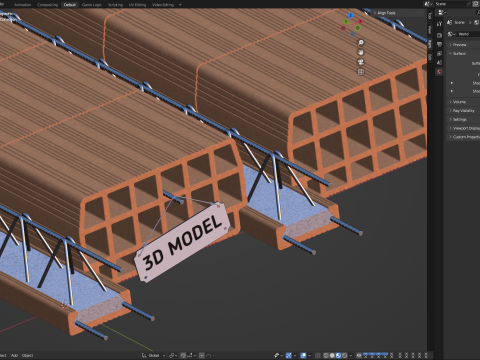Click the hand-shaped pan view icon
480x360 pixels.
tap(361, 52)
